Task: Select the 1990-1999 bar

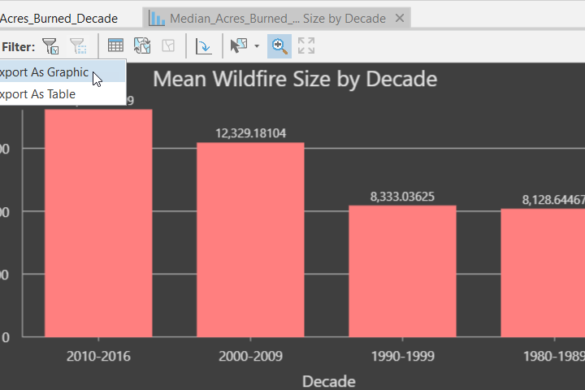Action: tap(403, 271)
